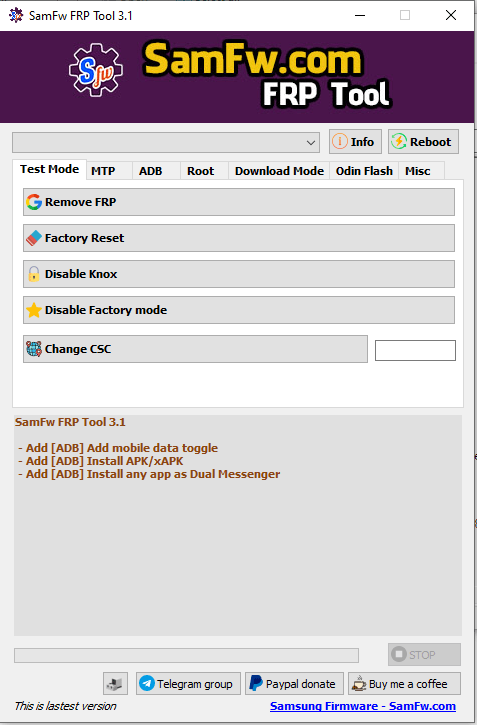Click Disable Factory mode button
The height and width of the screenshot is (725, 477).
(x=239, y=310)
